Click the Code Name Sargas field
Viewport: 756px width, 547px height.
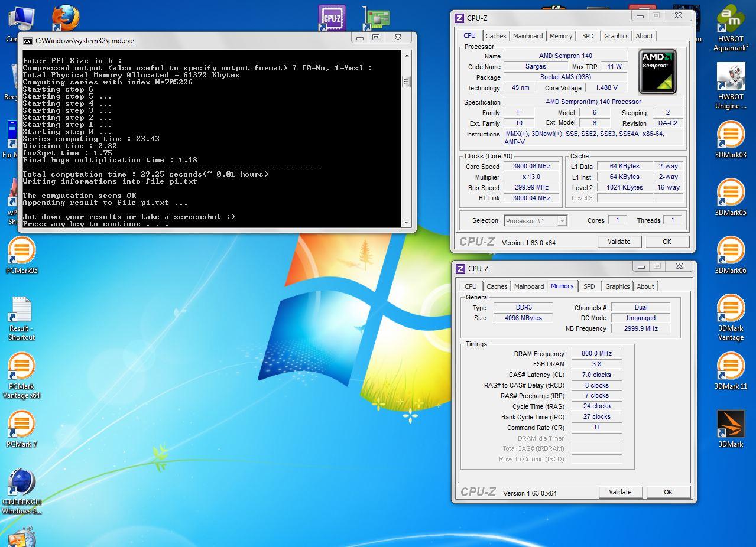[x=536, y=67]
